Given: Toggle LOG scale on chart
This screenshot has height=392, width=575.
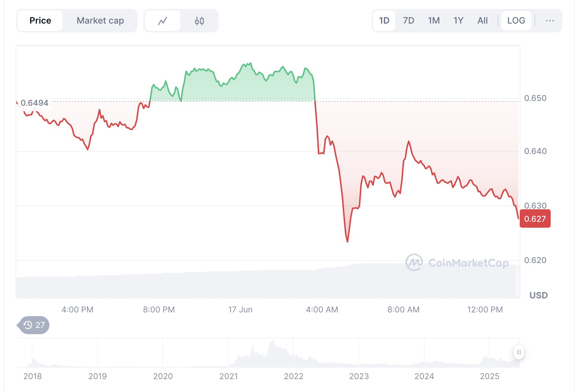Looking at the screenshot, I should pyautogui.click(x=516, y=21).
